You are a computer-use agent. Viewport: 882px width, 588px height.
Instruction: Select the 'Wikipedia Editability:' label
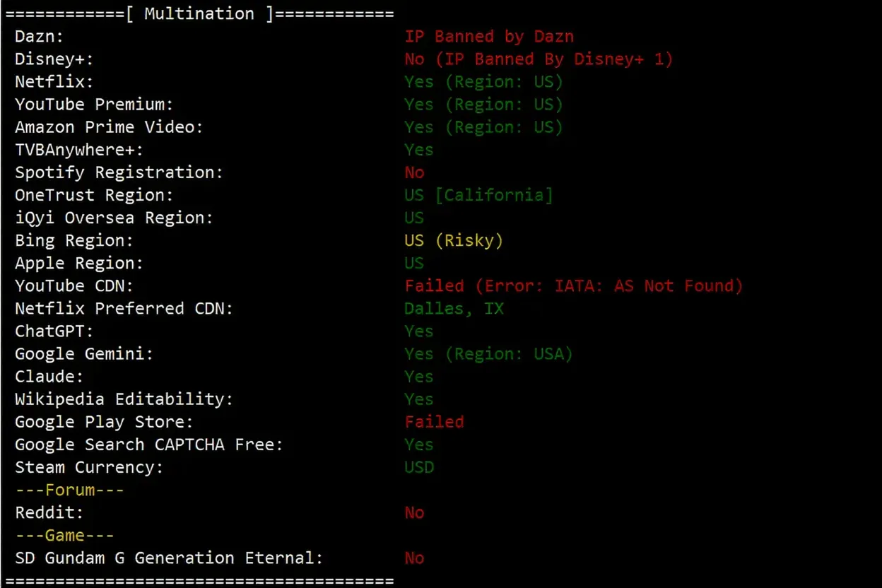(124, 399)
